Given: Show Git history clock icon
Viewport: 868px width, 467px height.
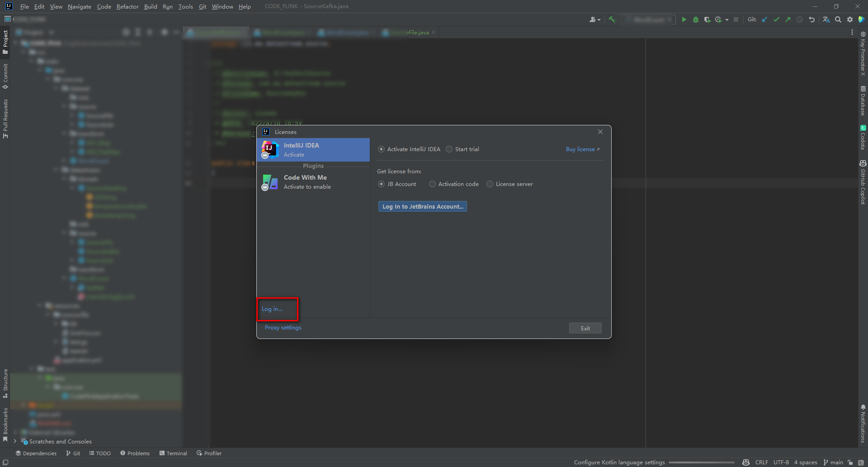Looking at the screenshot, I should pyautogui.click(x=800, y=19).
